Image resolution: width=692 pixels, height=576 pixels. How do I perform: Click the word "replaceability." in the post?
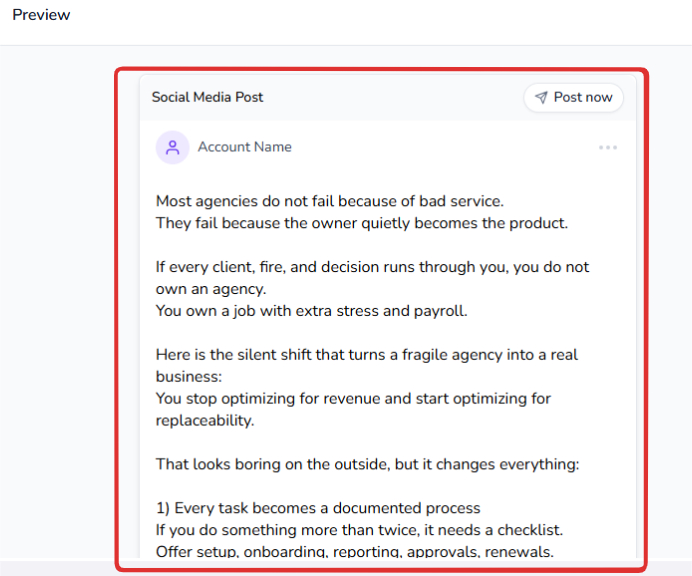pos(204,420)
